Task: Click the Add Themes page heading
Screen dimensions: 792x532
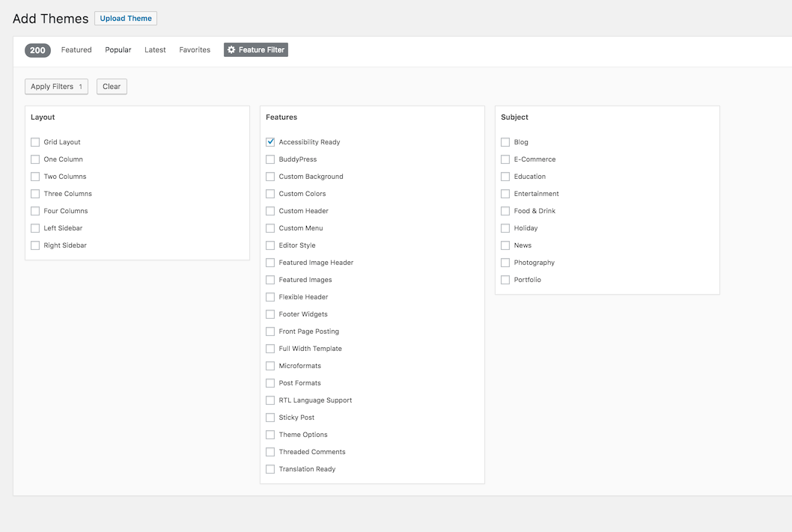Action: 50,19
